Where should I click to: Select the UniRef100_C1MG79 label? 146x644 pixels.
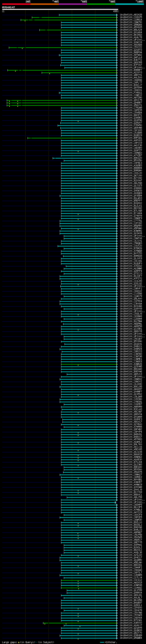[131, 296]
